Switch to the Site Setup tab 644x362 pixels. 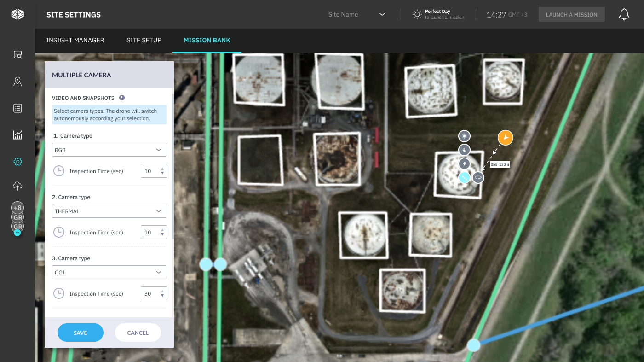pos(144,41)
